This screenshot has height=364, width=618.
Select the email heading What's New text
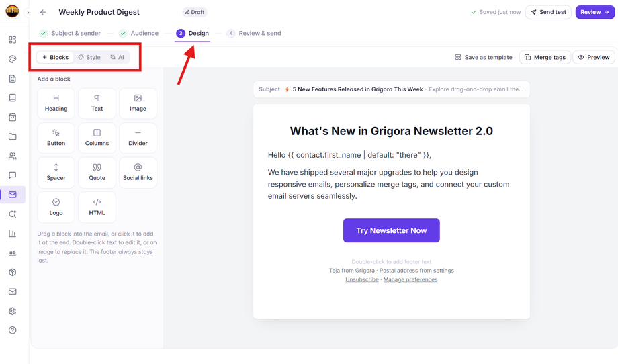(392, 131)
